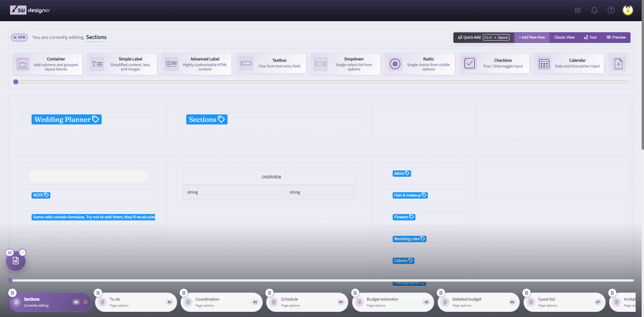Viewport: 644px width, 317px height.
Task: Click the SW designer logo
Action: (30, 10)
